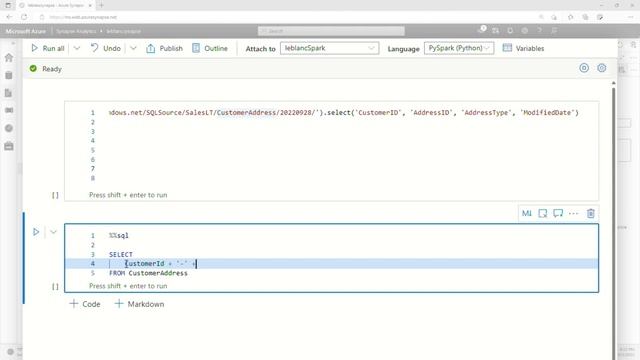Open the Run all options dropdown arrow
This screenshot has height=360, width=640.
coord(77,48)
